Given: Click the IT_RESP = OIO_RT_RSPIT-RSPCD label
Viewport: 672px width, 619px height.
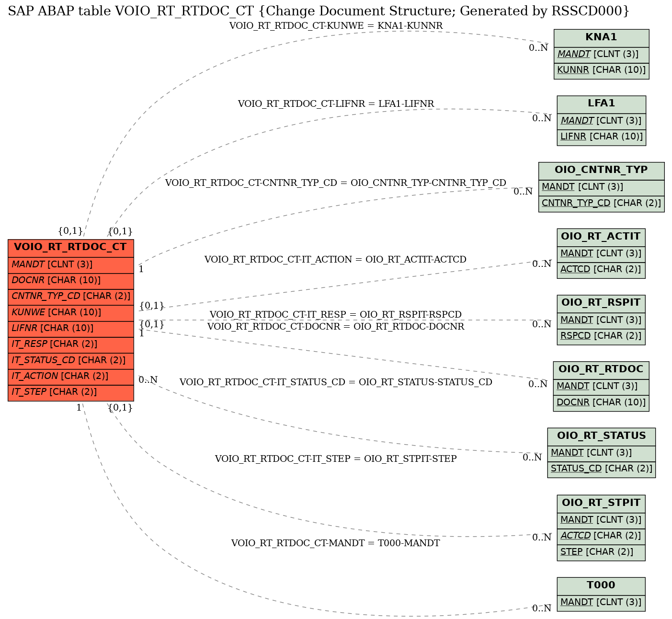Looking at the screenshot, I should point(336,314).
